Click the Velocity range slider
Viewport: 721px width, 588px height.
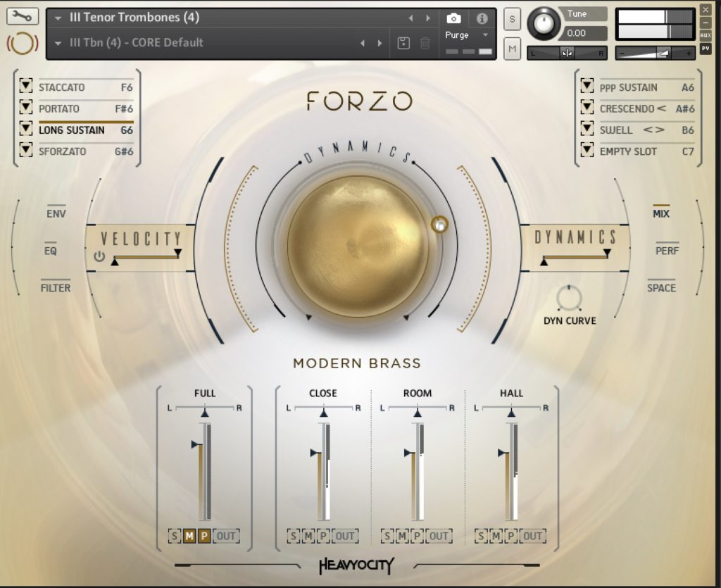[146, 257]
